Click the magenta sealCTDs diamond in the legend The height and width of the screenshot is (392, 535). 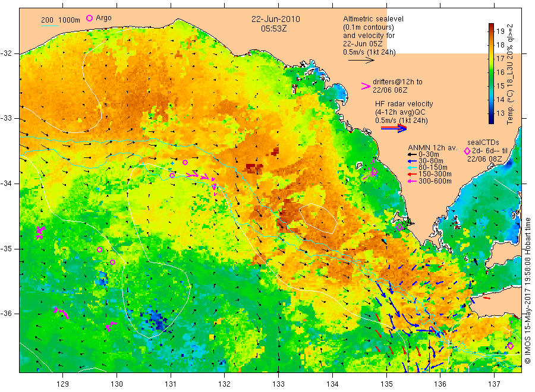click(467, 151)
